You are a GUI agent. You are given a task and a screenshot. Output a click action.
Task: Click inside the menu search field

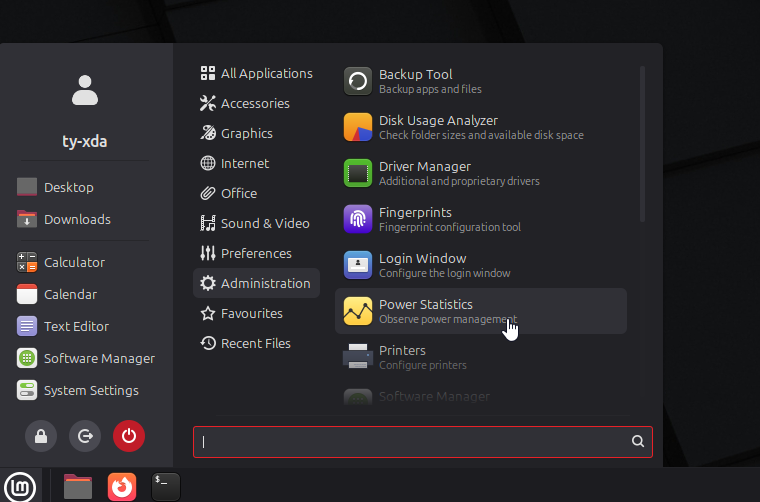[x=423, y=441]
